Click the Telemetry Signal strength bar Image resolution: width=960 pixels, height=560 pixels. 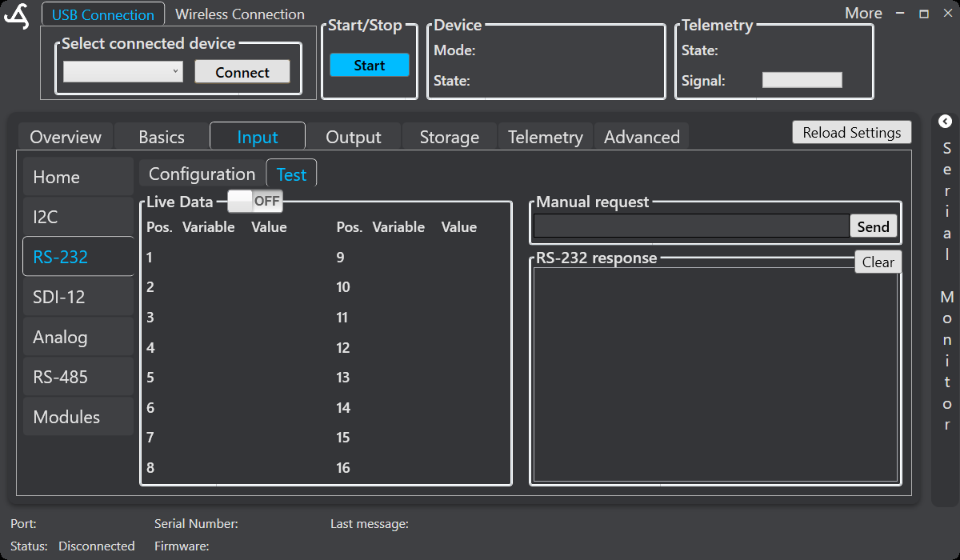[802, 80]
